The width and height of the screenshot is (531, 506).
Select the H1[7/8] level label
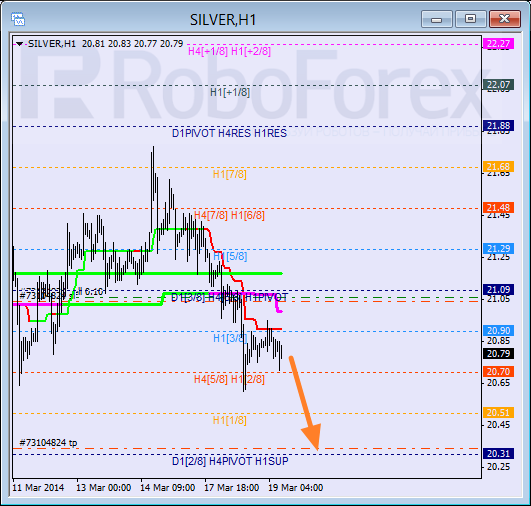coord(230,174)
